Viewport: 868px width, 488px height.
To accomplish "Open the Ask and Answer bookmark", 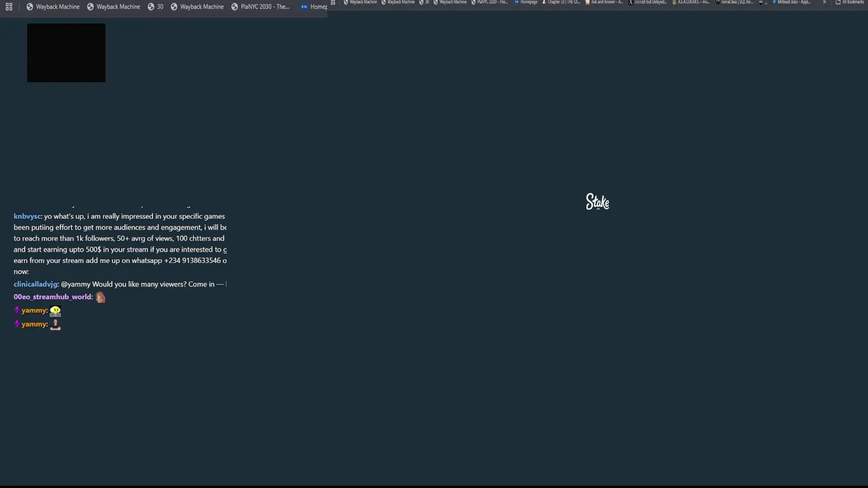I will (x=603, y=2).
